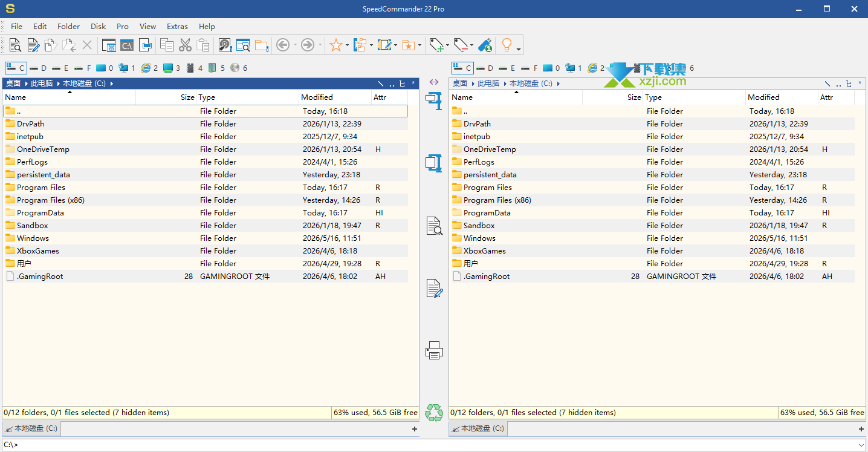Click the scissors cut icon
The width and height of the screenshot is (868, 452).
pos(185,45)
